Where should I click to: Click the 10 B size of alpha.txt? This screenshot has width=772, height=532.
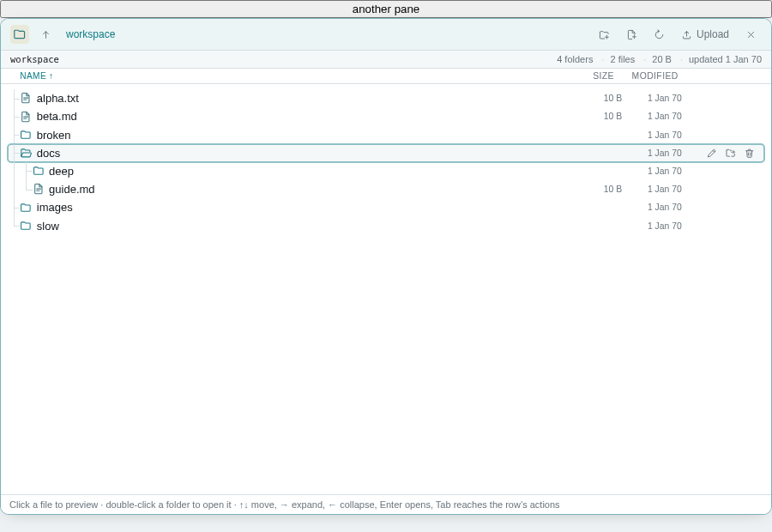(613, 98)
